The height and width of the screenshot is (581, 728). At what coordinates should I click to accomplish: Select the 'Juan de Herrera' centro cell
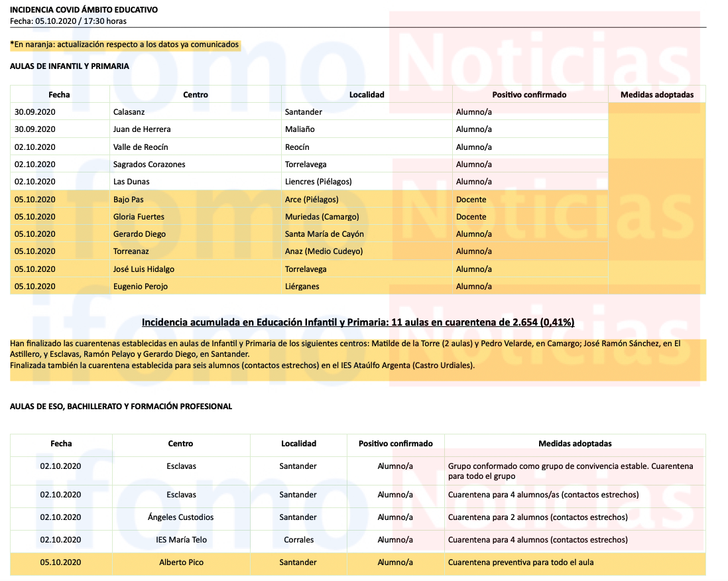click(142, 129)
